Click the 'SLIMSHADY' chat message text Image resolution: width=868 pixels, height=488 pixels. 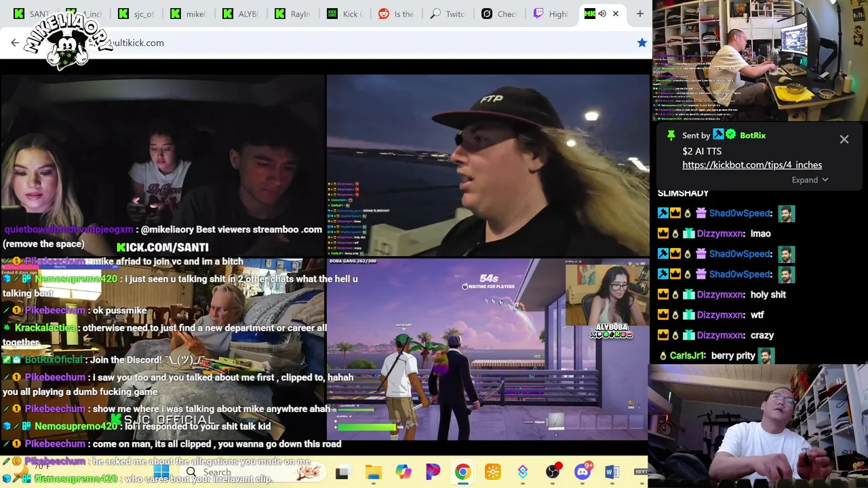[683, 194]
